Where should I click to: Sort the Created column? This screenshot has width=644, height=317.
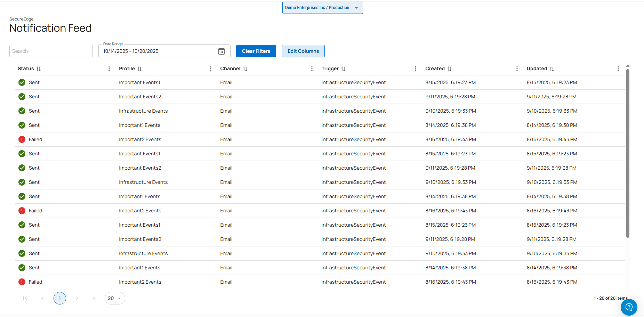click(450, 68)
